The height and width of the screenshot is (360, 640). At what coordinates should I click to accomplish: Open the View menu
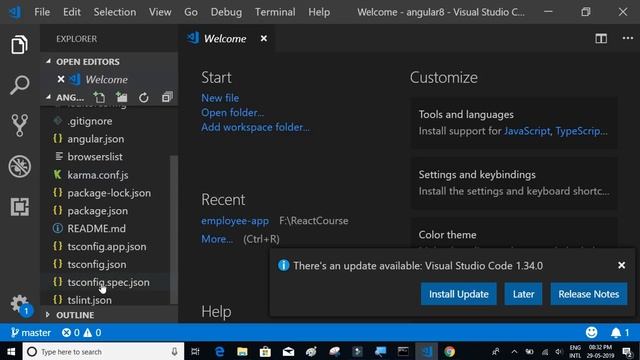pyautogui.click(x=160, y=12)
